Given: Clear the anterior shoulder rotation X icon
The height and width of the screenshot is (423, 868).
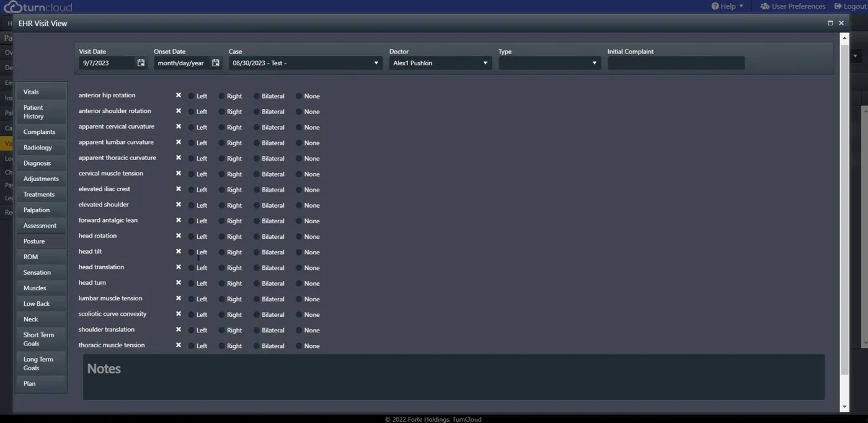Looking at the screenshot, I should (x=179, y=111).
